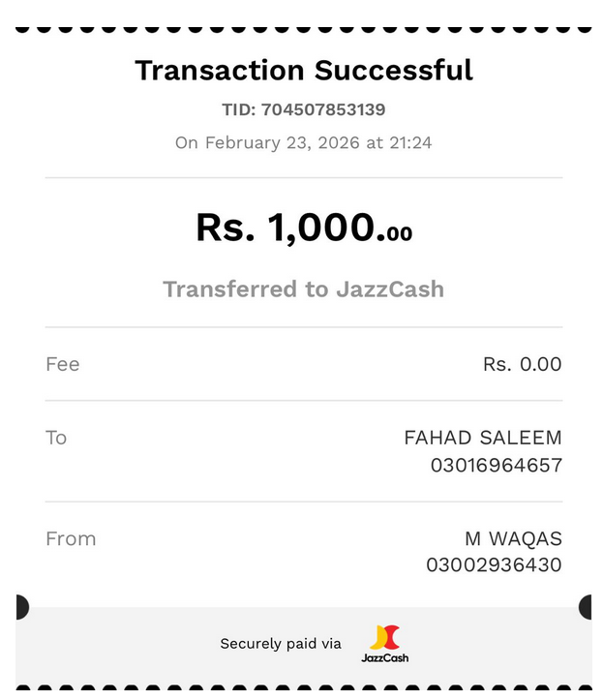
Task: Click the Fee label
Action: coord(63,364)
